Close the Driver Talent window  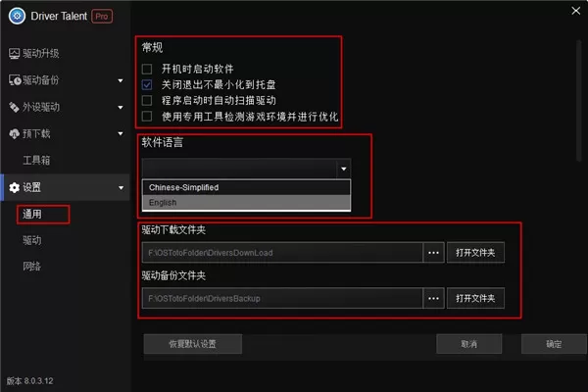pyautogui.click(x=575, y=11)
